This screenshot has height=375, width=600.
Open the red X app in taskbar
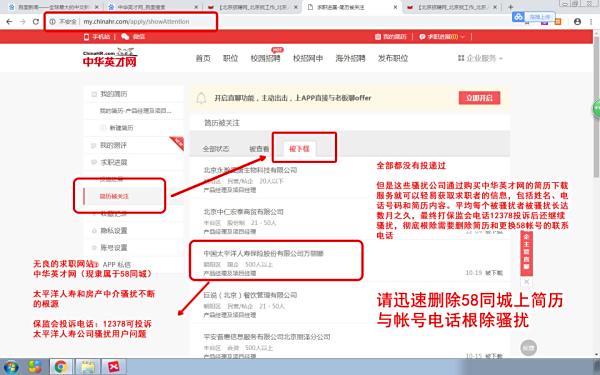(114, 367)
